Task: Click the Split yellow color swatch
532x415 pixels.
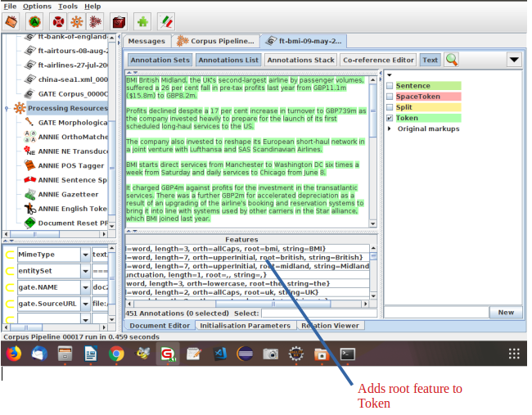Action: coord(428,107)
